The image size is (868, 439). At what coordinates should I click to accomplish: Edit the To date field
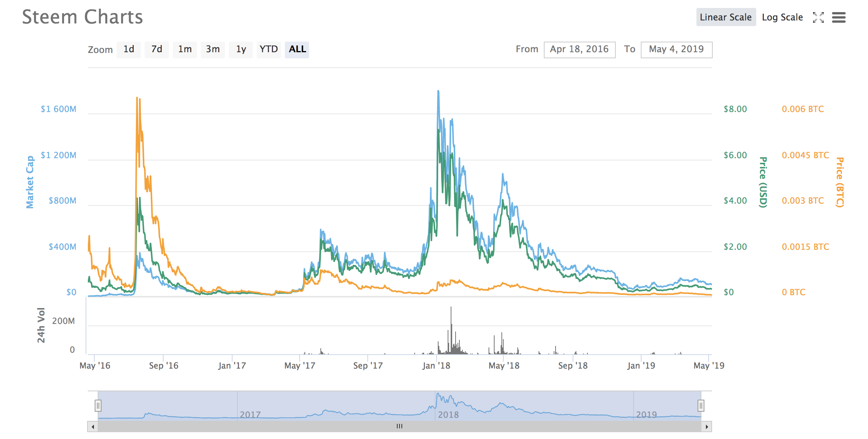(676, 50)
